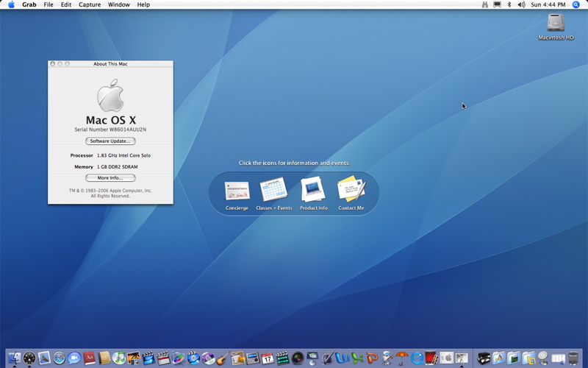
Task: Open the Capture menu
Action: click(x=90, y=4)
